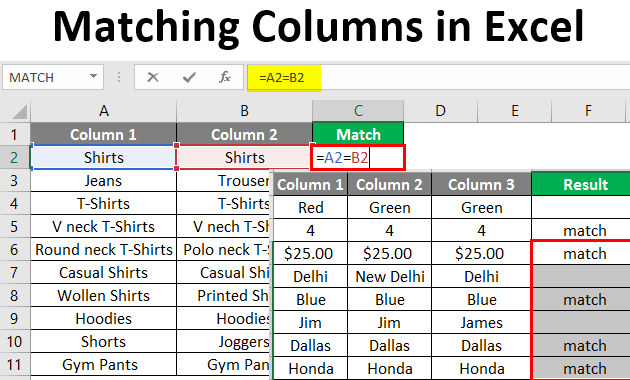Image resolution: width=630 pixels, height=380 pixels.
Task: Click the Name Box showing MATCH
Action: 53,77
